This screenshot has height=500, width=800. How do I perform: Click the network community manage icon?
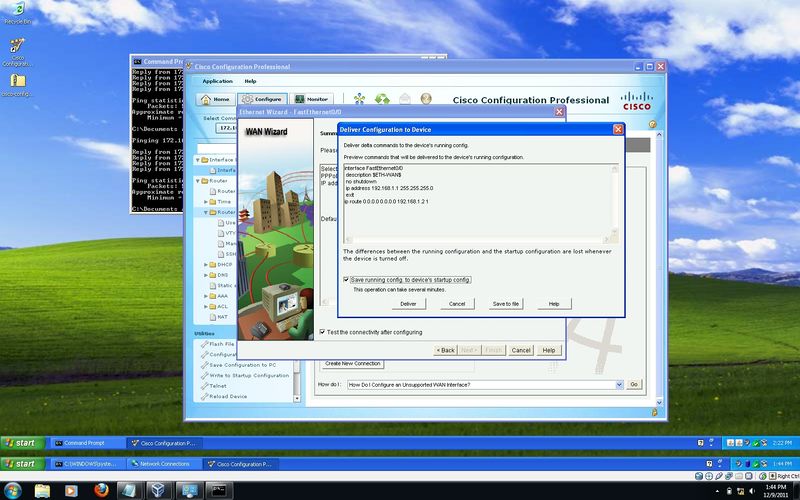359,98
